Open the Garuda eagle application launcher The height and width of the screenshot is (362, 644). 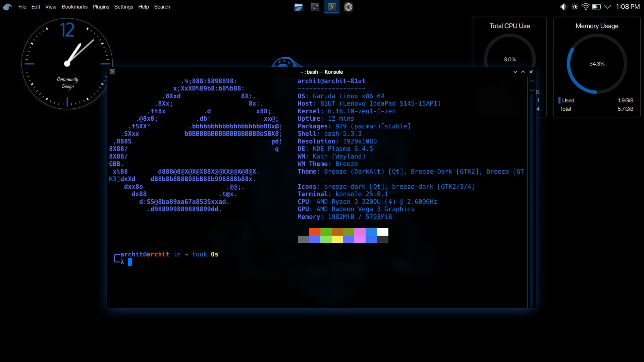pyautogui.click(x=7, y=7)
